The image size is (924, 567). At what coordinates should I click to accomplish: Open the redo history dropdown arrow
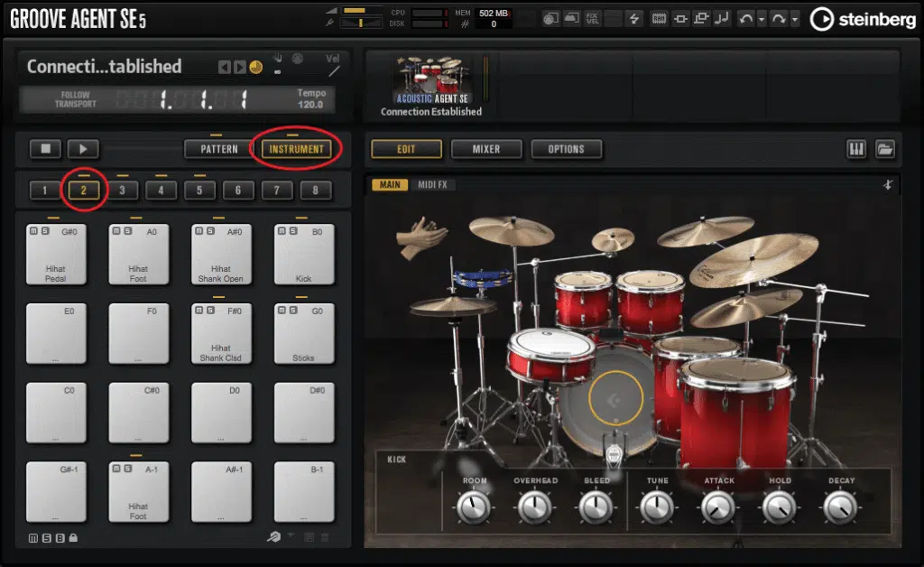795,18
